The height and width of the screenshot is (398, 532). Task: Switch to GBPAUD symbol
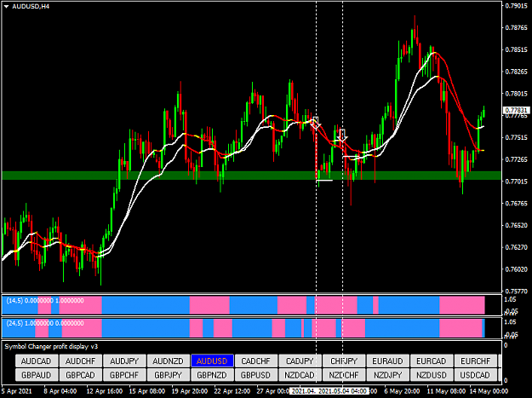(37, 375)
